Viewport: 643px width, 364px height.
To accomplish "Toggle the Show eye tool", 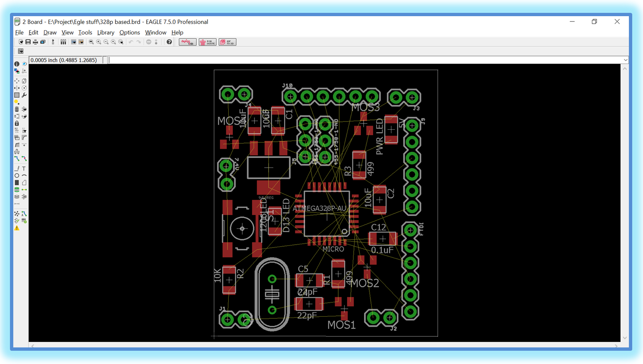I will click(24, 64).
